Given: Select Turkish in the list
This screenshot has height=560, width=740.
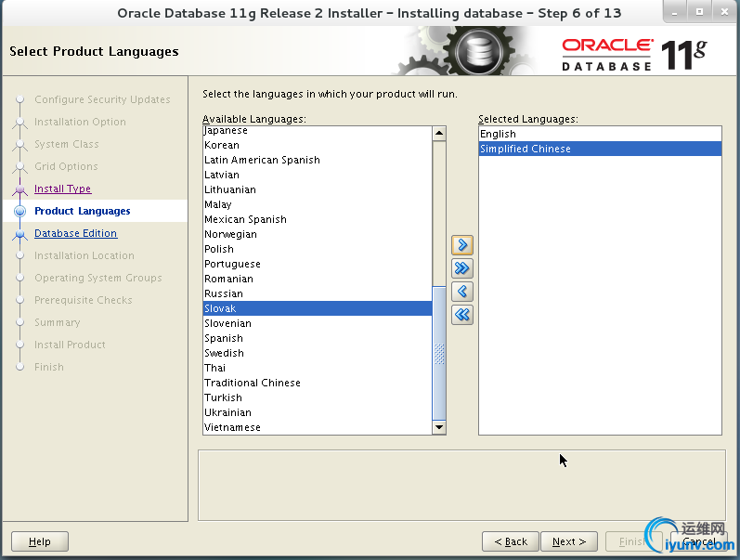Looking at the screenshot, I should coord(318,398).
